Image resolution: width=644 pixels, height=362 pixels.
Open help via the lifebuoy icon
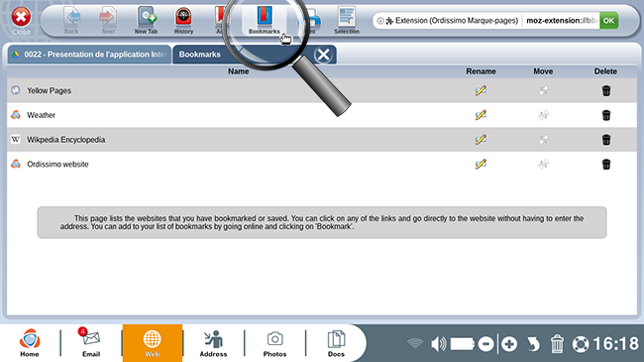581,344
